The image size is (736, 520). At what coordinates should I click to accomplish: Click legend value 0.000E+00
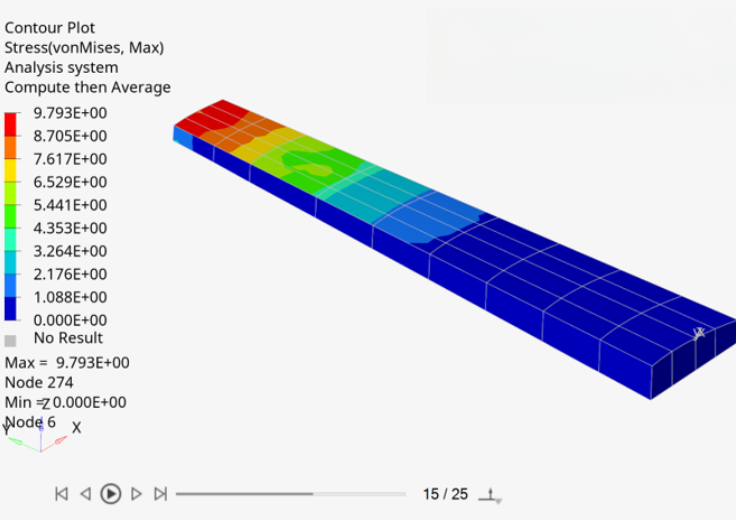70,320
